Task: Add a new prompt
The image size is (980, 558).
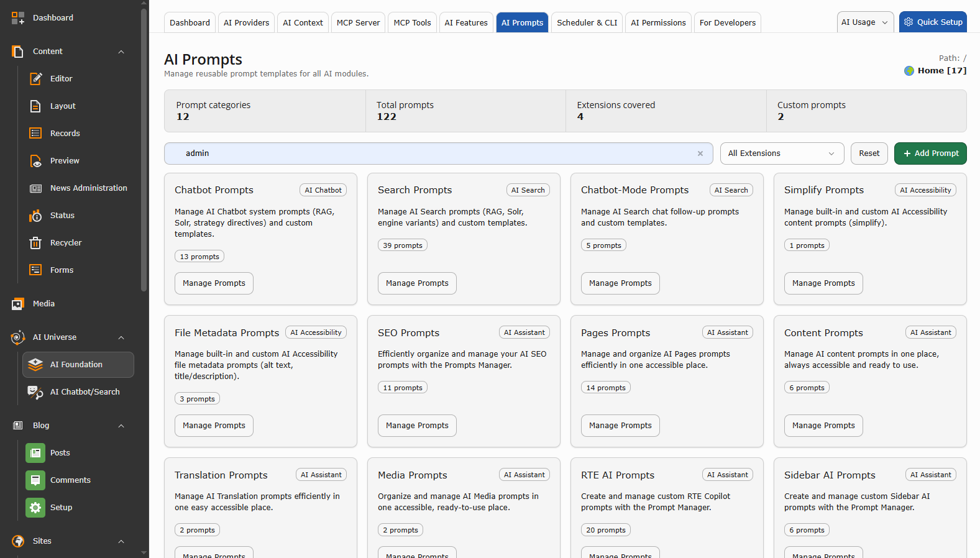Action: point(930,153)
